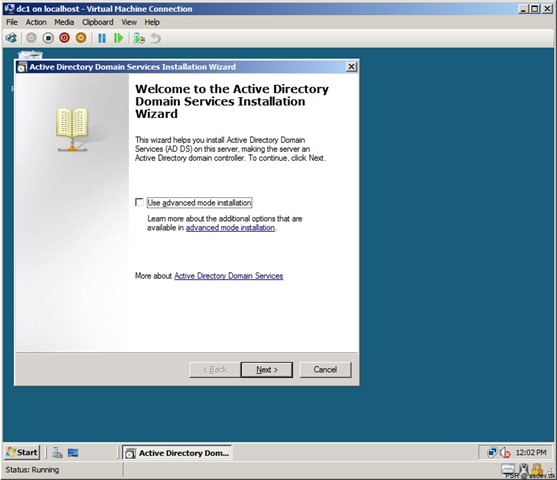Image resolution: width=557 pixels, height=480 pixels.
Task: Click the 12:02 PM clock
Action: 531,452
